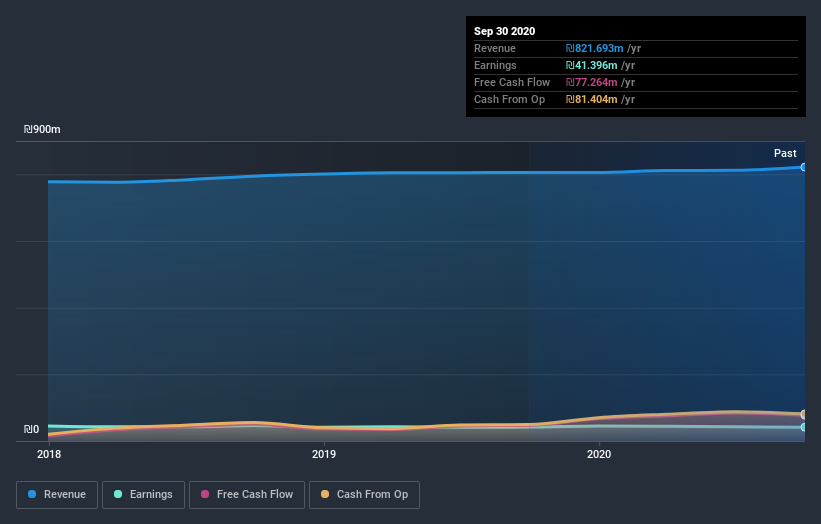Toggle the Free Cash Flow legend button

[x=247, y=495]
